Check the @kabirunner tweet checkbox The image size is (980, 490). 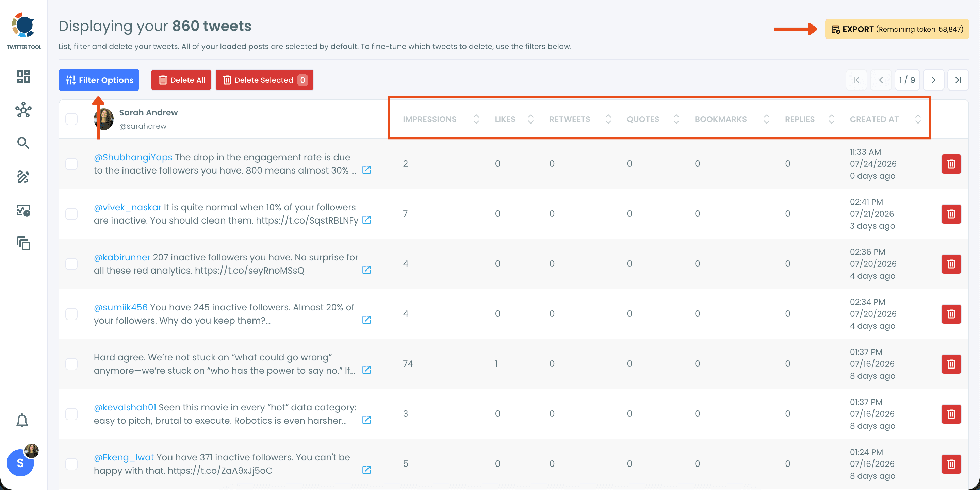tap(71, 264)
